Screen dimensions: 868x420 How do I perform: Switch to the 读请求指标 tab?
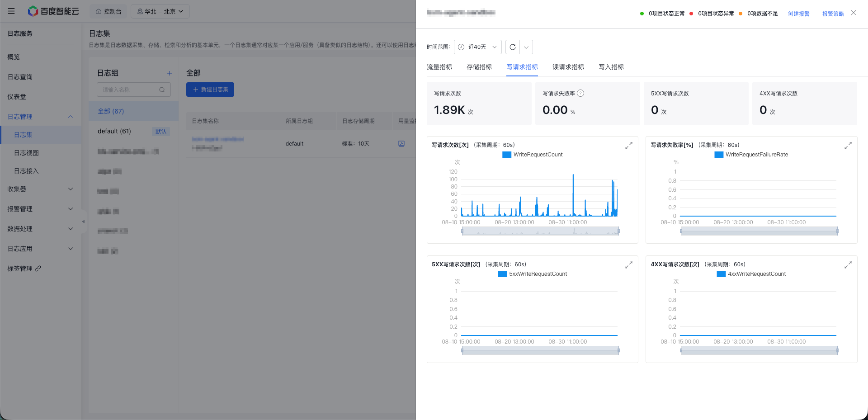[568, 67]
